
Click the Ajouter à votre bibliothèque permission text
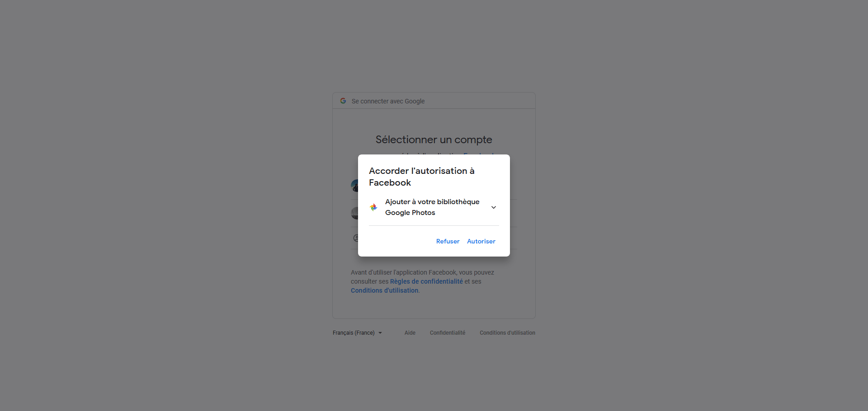click(432, 207)
